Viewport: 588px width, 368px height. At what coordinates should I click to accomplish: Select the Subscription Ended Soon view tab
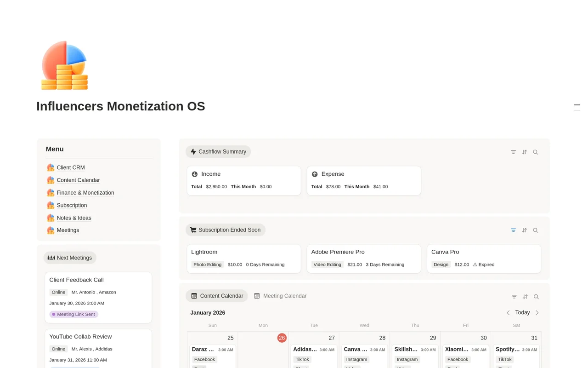coord(226,230)
